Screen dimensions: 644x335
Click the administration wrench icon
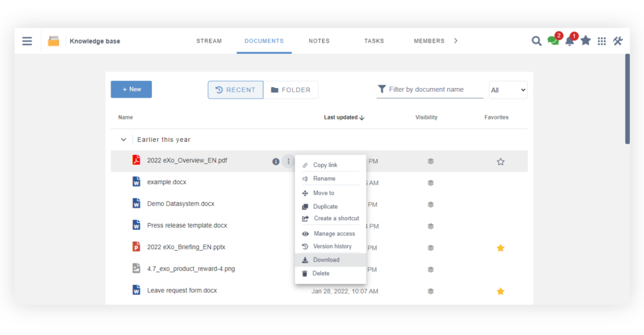[618, 41]
